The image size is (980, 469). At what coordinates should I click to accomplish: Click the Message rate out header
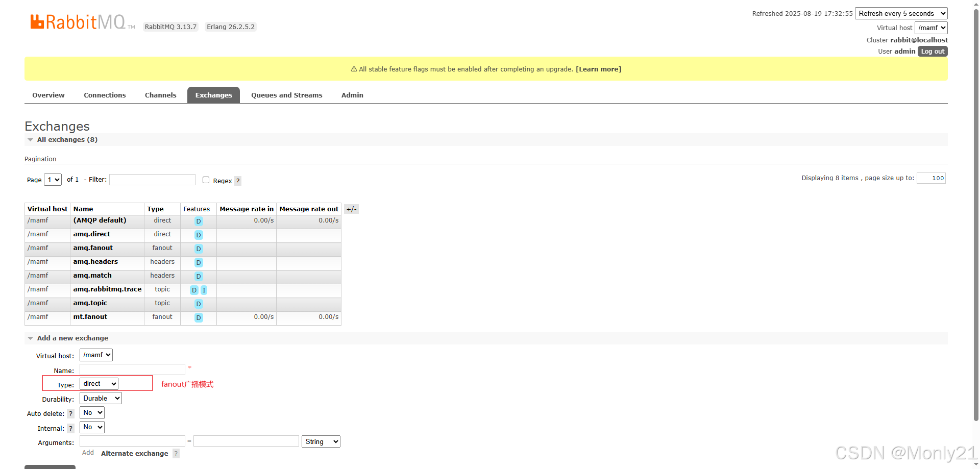click(x=309, y=209)
